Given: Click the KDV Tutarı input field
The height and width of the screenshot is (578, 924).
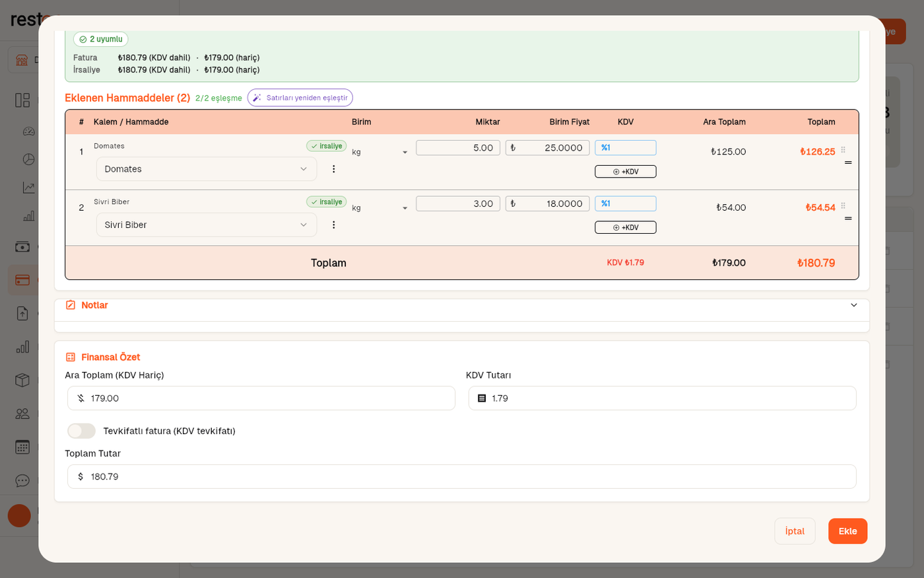Looking at the screenshot, I should pyautogui.click(x=663, y=398).
